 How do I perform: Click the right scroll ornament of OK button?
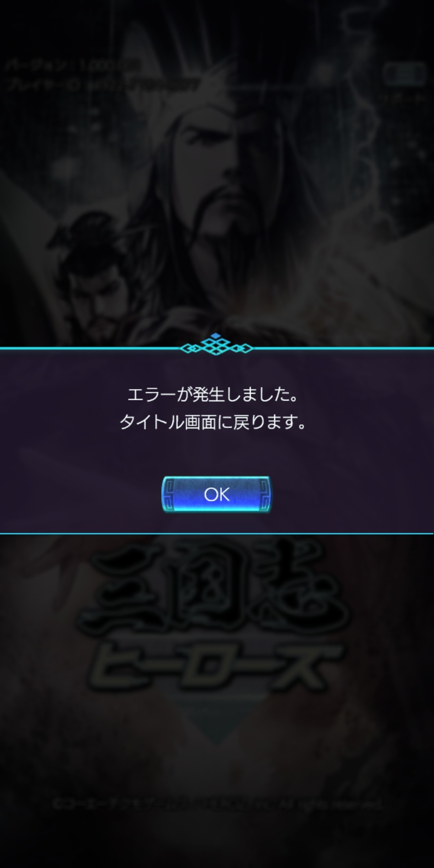point(264,494)
